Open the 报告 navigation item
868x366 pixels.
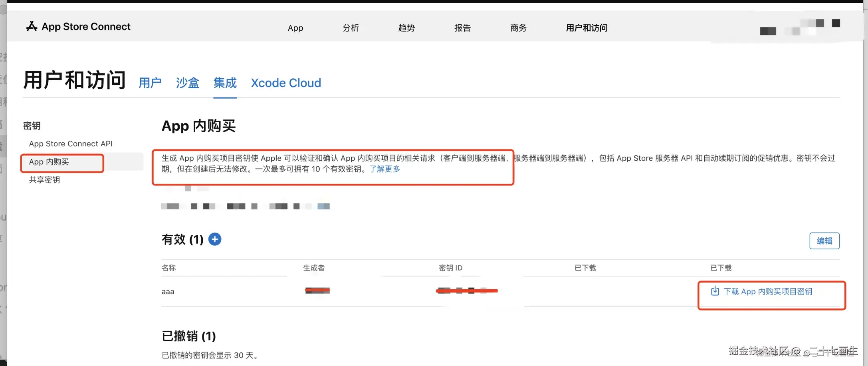[462, 28]
